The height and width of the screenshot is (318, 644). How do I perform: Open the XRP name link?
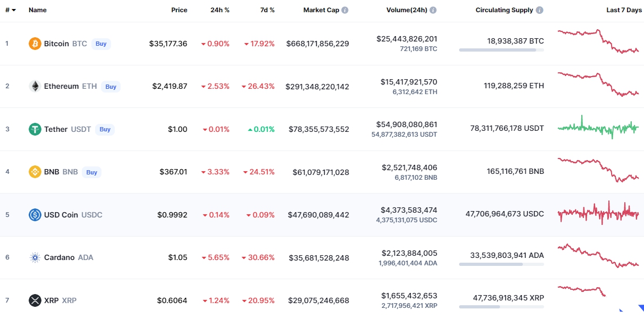(x=52, y=300)
